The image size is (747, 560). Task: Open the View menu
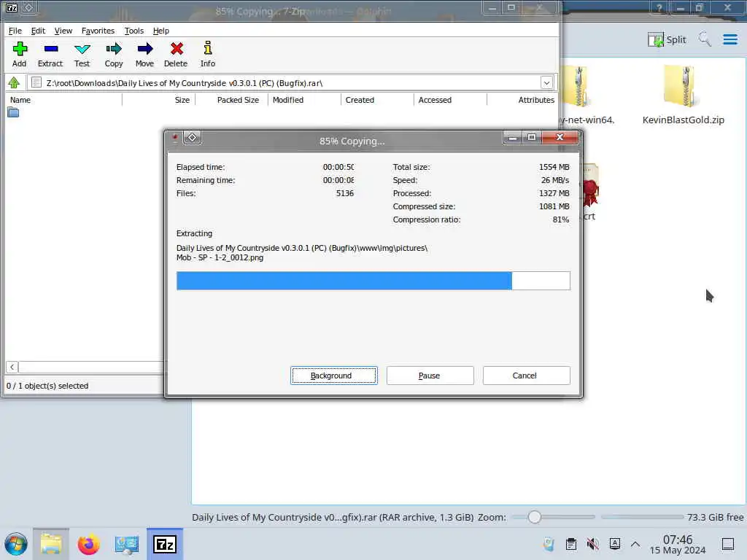coord(63,31)
